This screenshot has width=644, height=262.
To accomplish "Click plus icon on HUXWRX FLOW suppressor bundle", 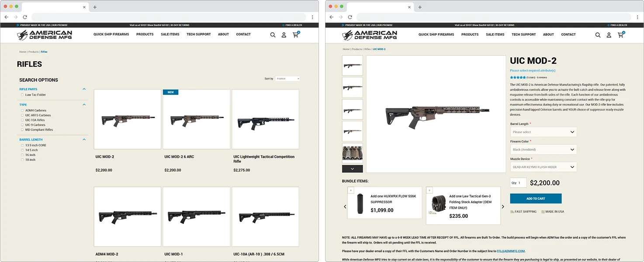I will [351, 190].
